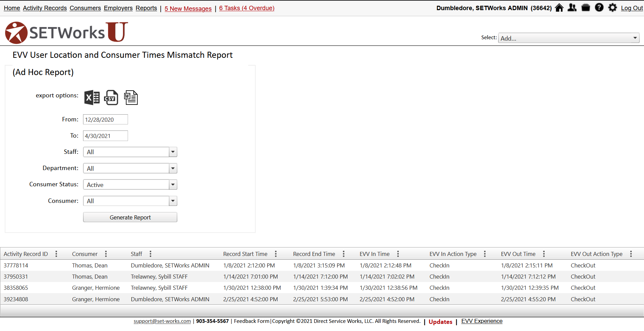Viewport: 644px width, 331px height.
Task: Expand the Consumer Status dropdown
Action: point(173,185)
